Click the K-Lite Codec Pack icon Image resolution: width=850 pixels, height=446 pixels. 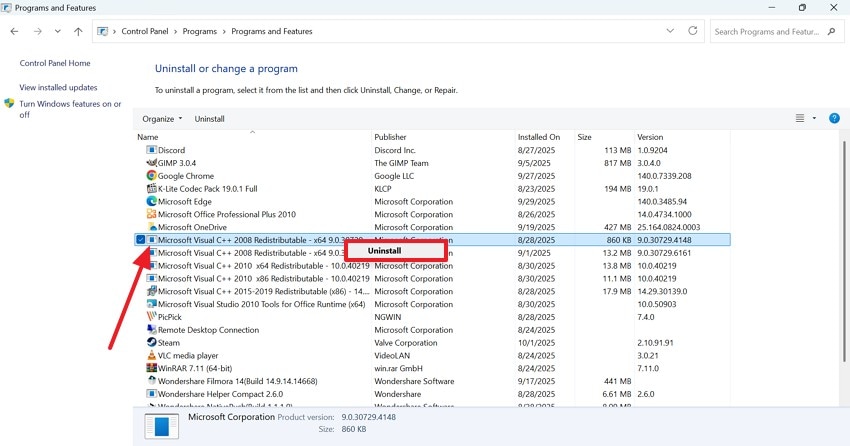coord(152,189)
